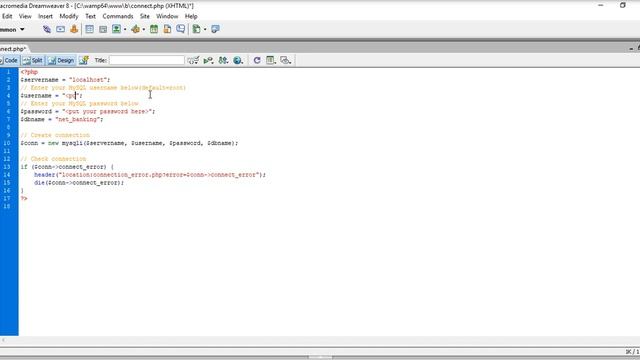The width and height of the screenshot is (640, 360).
Task: Click the $servername = "localhost" line
Action: 65,80
